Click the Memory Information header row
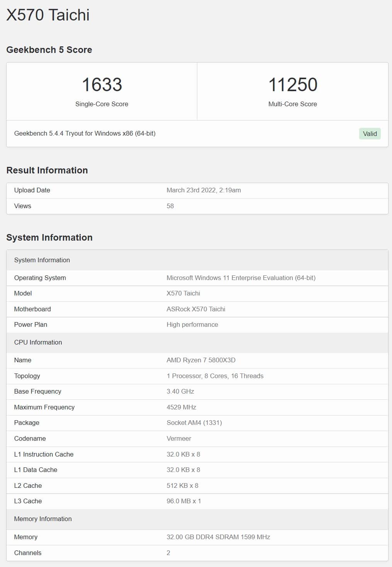The height and width of the screenshot is (567, 392). [197, 519]
